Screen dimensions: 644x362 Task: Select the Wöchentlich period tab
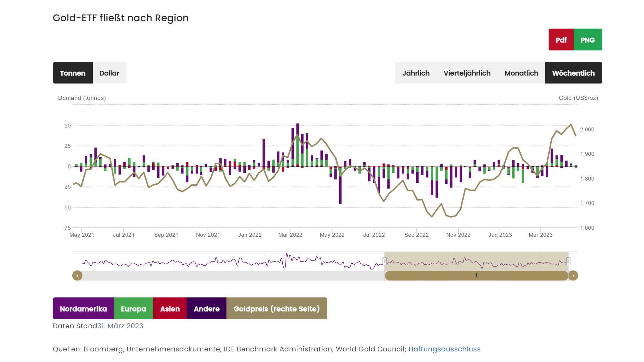point(574,73)
